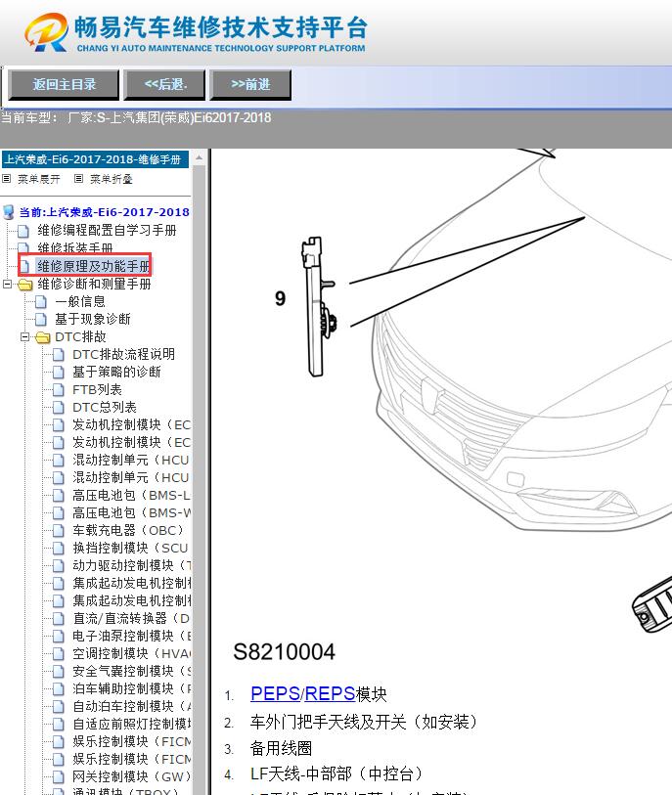
Task: Click the page icon beside 一般信息
Action: [x=41, y=302]
